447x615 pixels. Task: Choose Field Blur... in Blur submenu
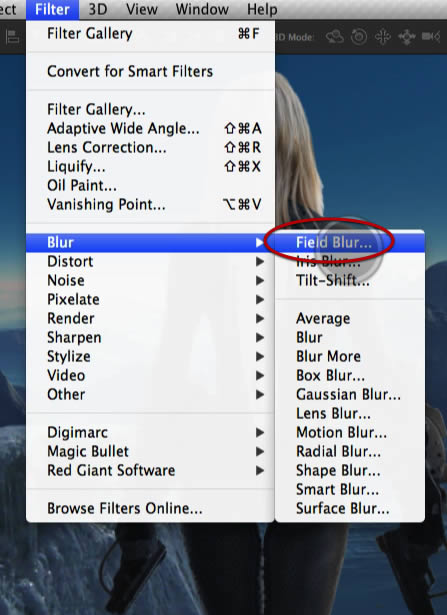point(350,242)
